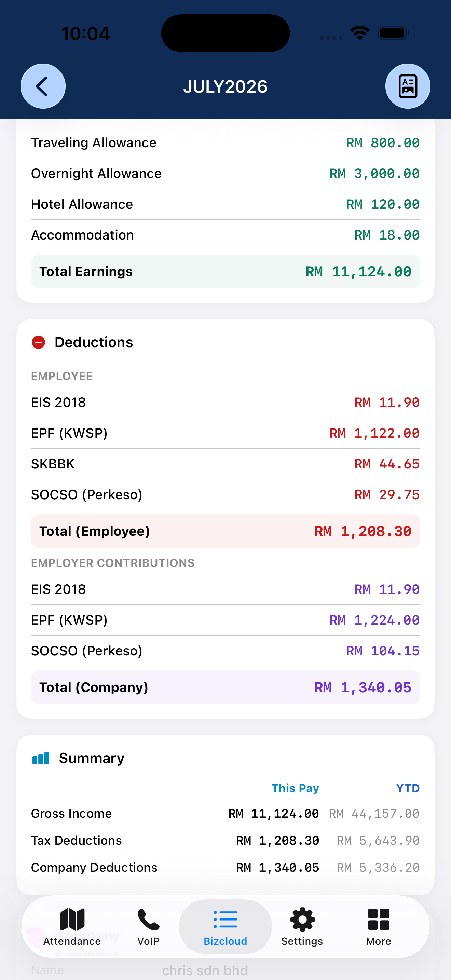
Task: Select the Accommodation label
Action: (x=83, y=235)
